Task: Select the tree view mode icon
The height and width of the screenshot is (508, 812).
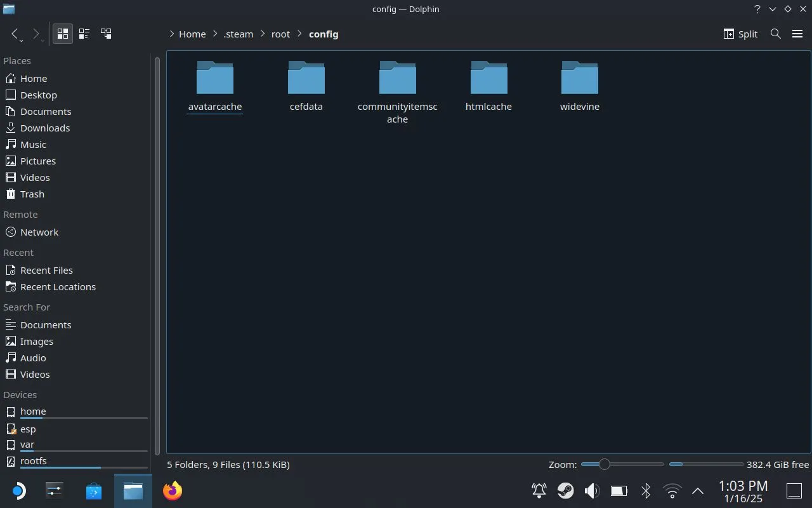Action: [106, 34]
